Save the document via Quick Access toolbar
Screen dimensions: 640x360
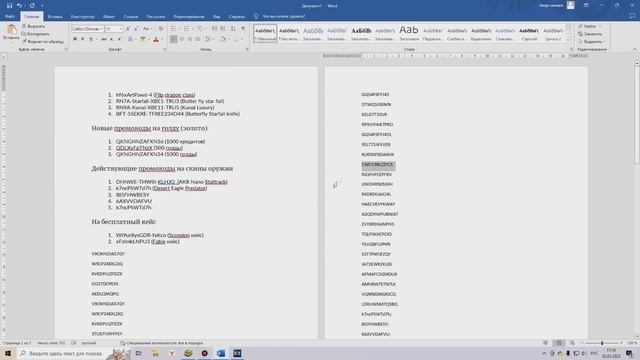tap(9, 6)
